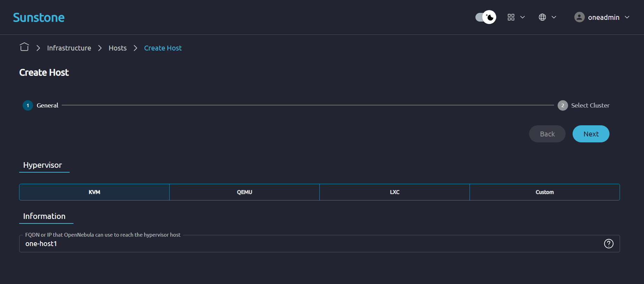644x284 pixels.
Task: Select the KVM hypervisor option
Action: coord(94,192)
